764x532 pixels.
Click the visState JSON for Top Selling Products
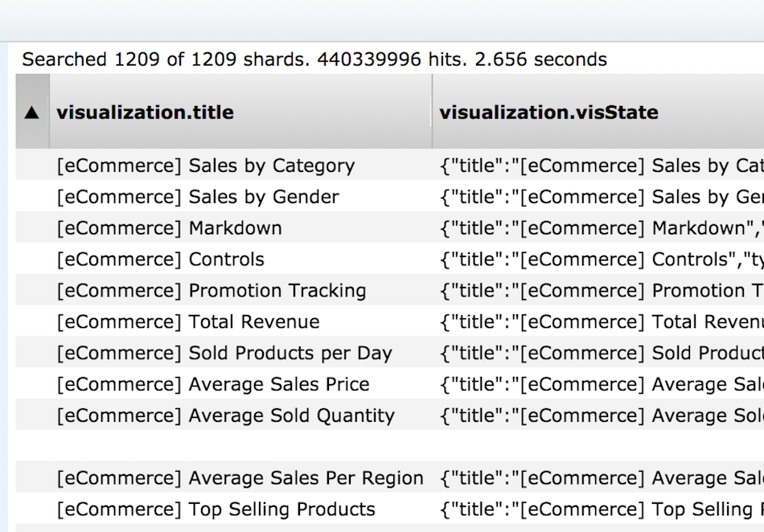[601, 510]
